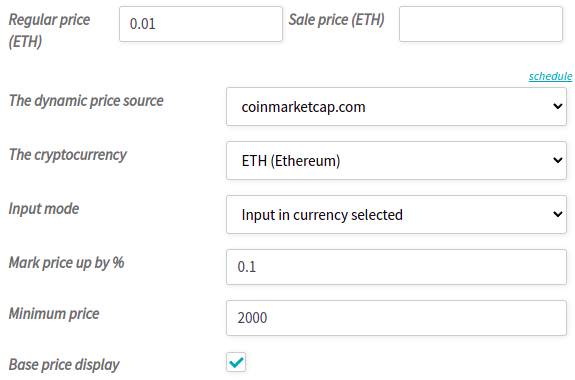Select the Minimum price field showing 2000
The width and height of the screenshot is (575, 380).
pos(396,318)
